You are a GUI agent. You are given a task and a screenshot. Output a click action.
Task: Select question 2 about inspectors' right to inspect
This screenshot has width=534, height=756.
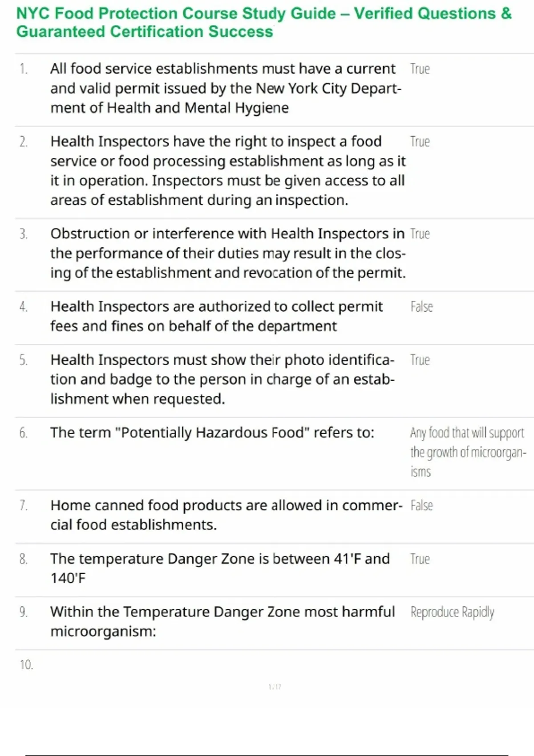[227, 171]
